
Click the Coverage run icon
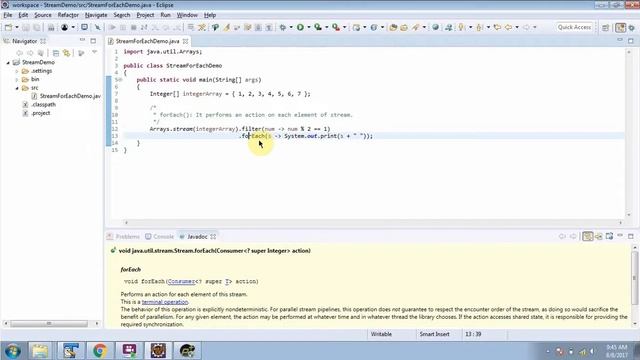point(318,27)
